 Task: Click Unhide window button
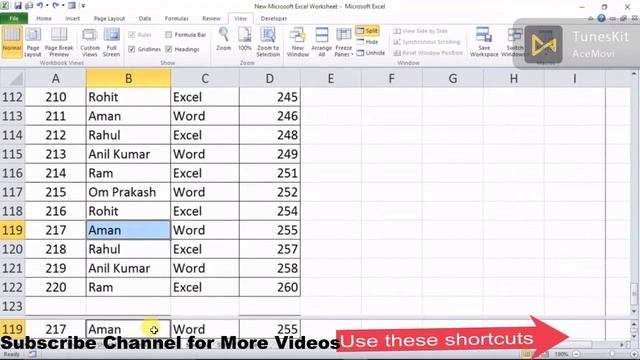point(371,53)
